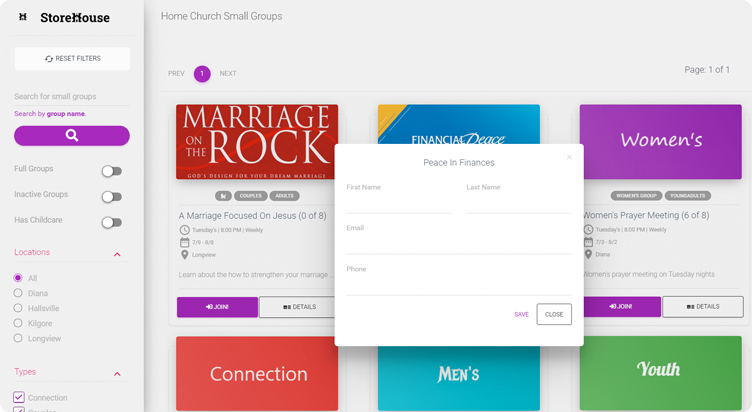
Task: Click the Last Name field
Action: 519,204
